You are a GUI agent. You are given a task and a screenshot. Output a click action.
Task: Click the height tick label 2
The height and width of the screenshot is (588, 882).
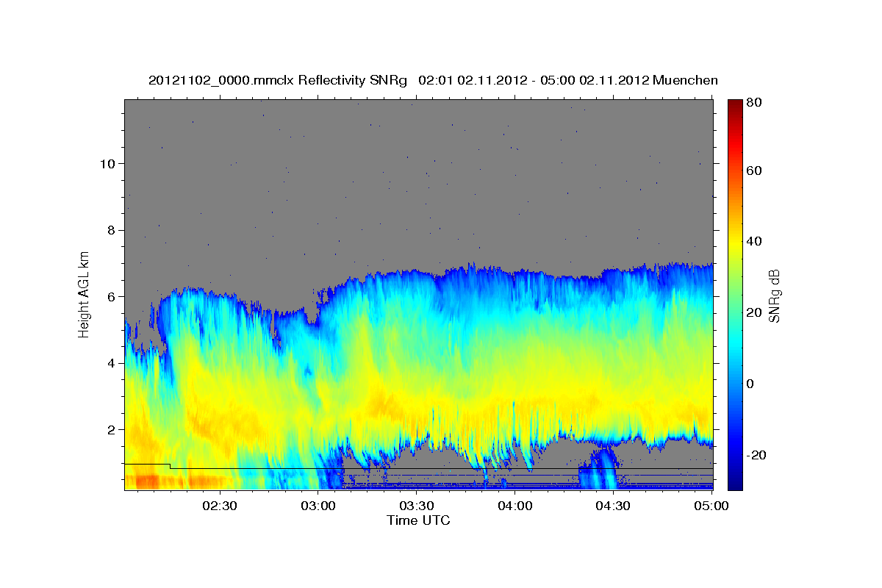(110, 429)
